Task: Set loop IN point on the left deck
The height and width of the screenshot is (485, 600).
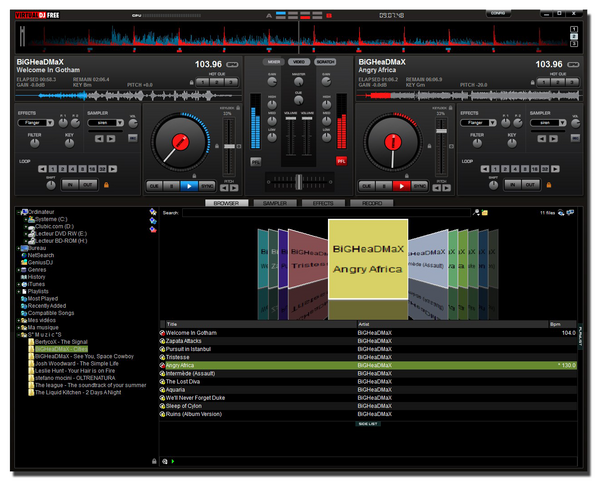Action: coord(69,184)
